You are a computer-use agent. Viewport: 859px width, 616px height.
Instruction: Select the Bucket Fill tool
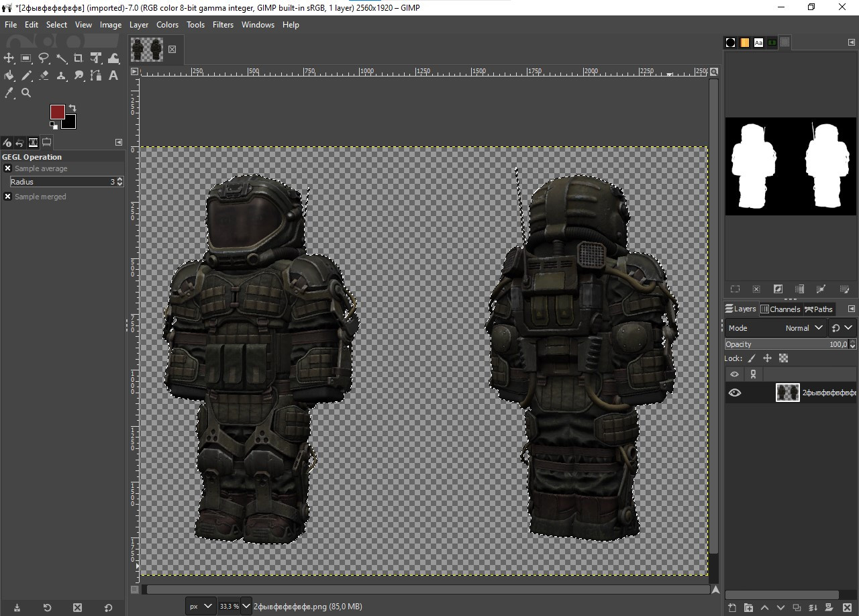(x=9, y=76)
